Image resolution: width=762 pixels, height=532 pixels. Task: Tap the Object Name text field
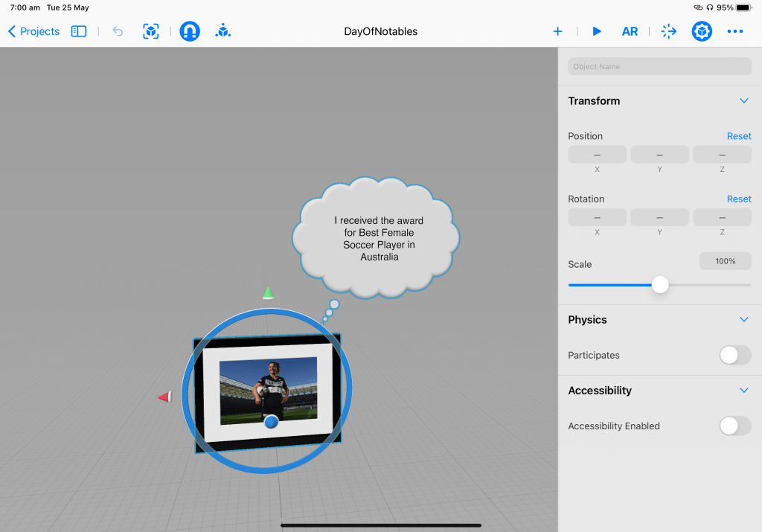coord(659,66)
